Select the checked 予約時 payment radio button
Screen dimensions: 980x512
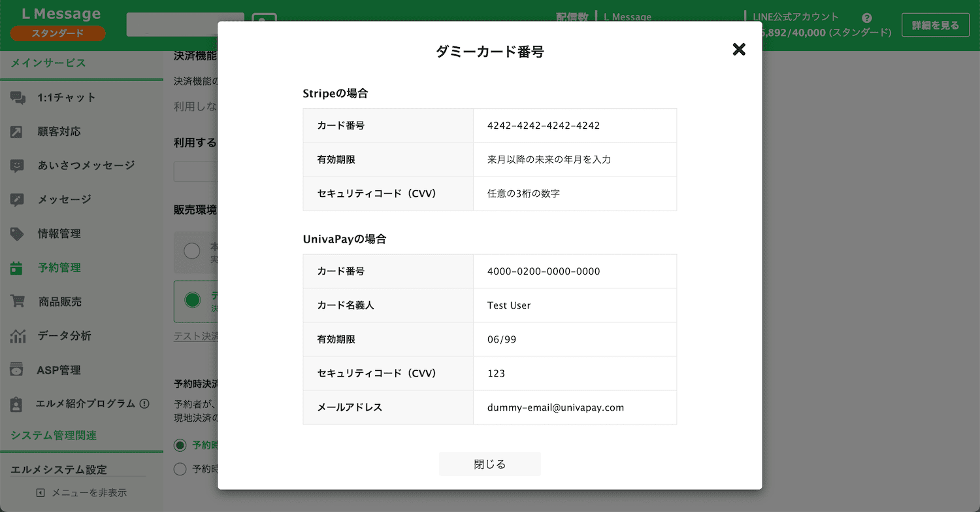tap(180, 445)
